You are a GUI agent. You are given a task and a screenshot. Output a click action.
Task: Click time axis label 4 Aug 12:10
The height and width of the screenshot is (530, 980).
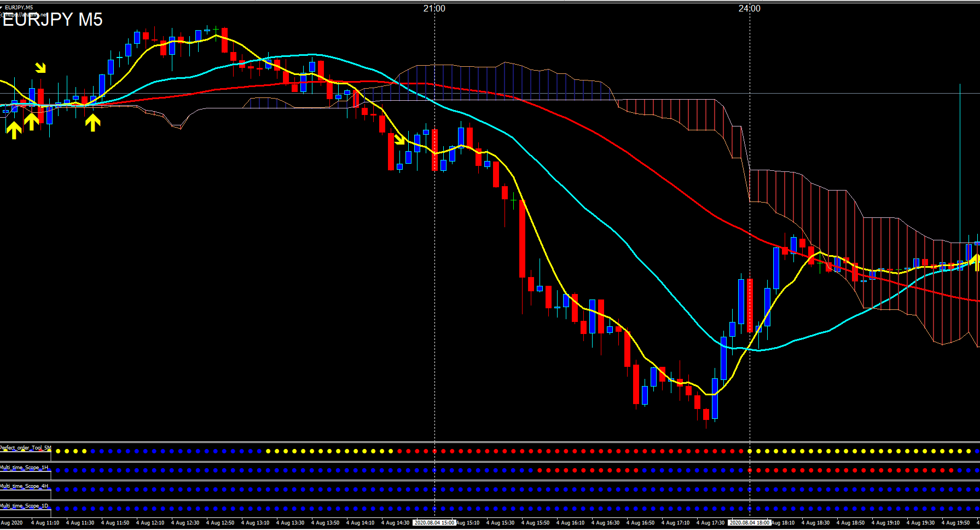pos(150,523)
